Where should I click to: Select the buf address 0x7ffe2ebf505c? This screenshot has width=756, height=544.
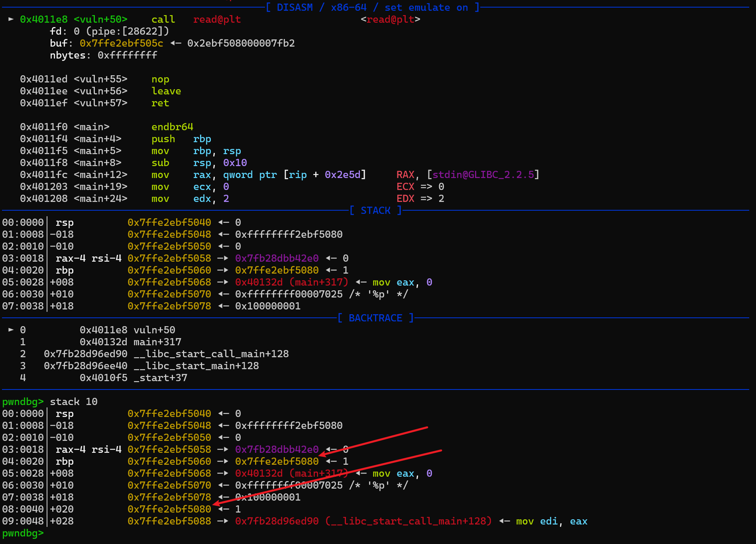coord(121,43)
